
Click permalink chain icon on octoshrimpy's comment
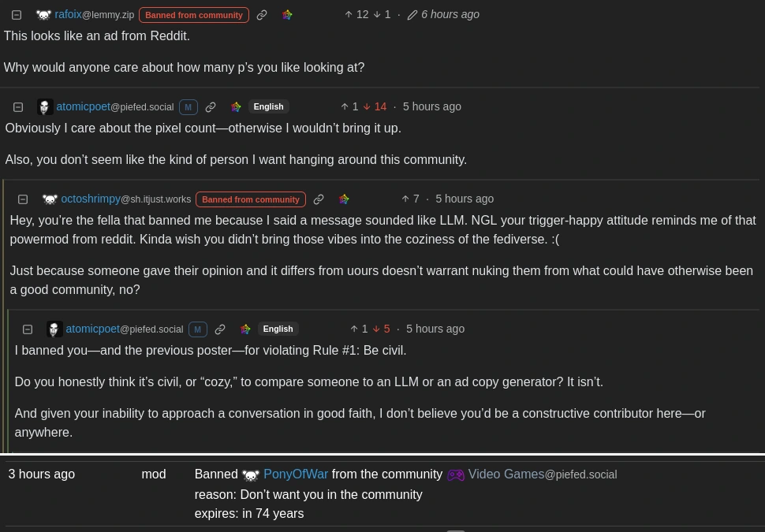(319, 199)
